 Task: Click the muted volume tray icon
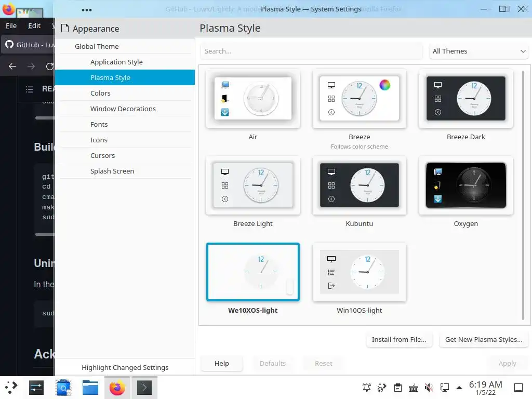429,388
